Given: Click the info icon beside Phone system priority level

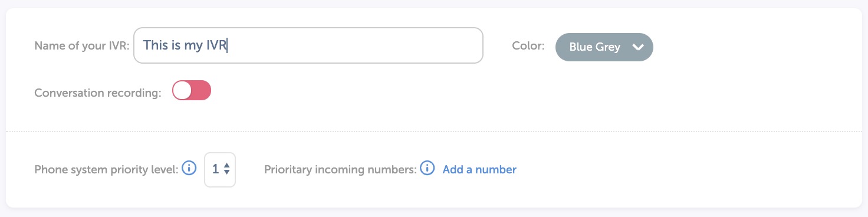Looking at the screenshot, I should pyautogui.click(x=189, y=169).
